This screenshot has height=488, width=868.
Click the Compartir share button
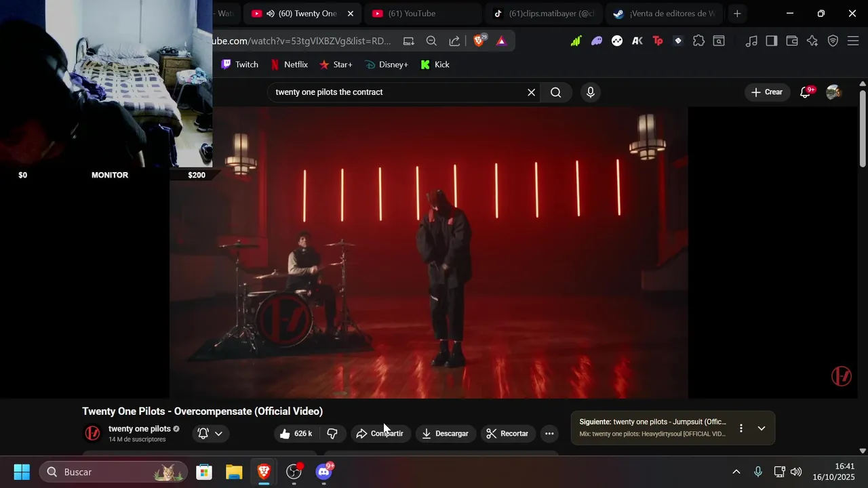[x=380, y=434]
